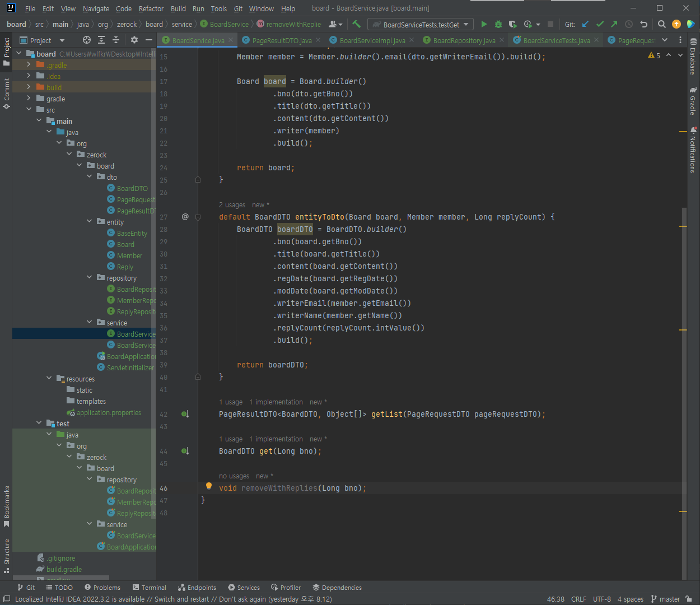Click the Project panel horizontal scrollbar
Screen dimensions: 700x605
tap(60, 578)
